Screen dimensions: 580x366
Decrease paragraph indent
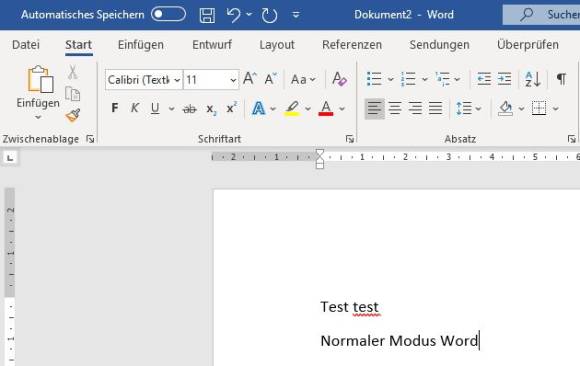tap(484, 79)
